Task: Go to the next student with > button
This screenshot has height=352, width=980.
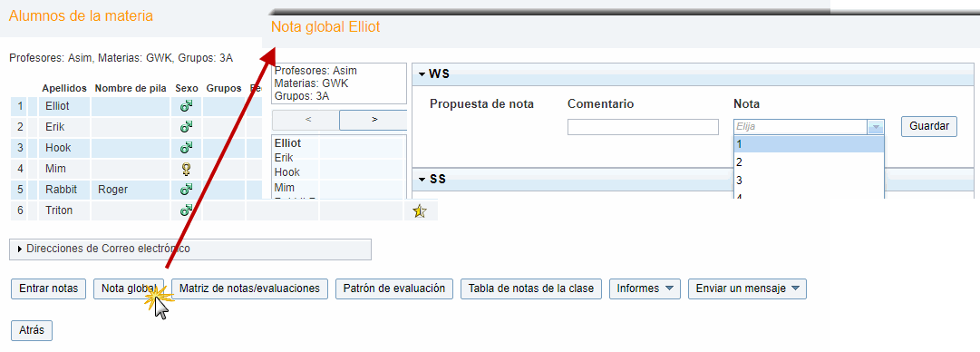Action: [x=374, y=120]
